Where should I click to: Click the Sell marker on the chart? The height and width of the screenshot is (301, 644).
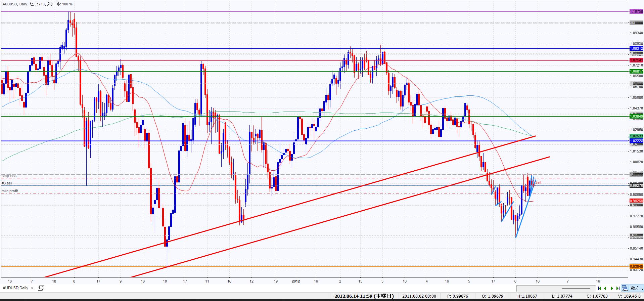click(538, 182)
